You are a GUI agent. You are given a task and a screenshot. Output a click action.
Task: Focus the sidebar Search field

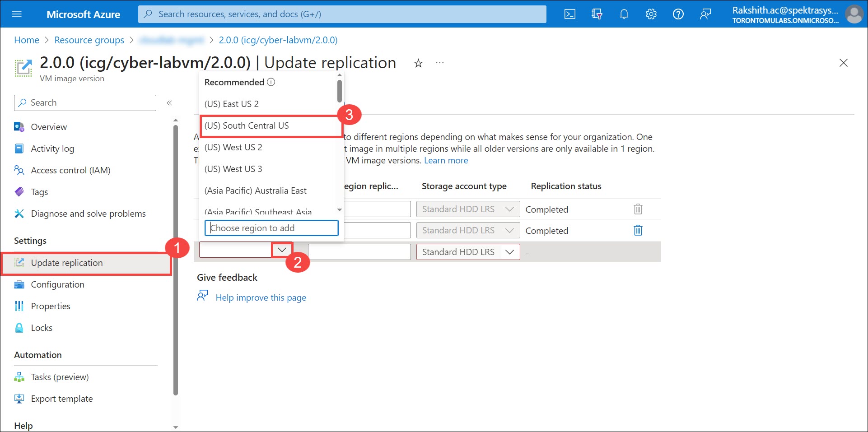85,103
